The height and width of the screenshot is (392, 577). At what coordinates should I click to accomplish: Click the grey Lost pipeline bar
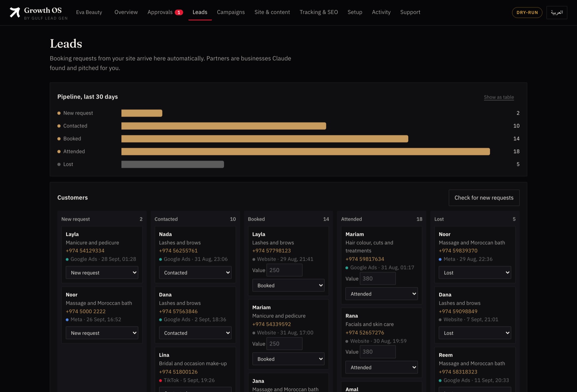click(x=172, y=164)
